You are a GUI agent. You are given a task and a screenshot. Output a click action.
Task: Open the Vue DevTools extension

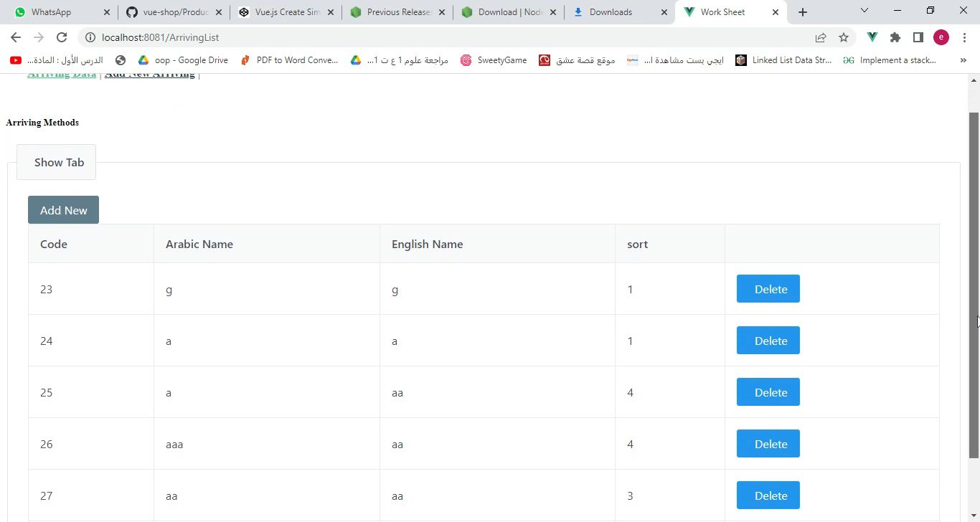[x=872, y=37]
